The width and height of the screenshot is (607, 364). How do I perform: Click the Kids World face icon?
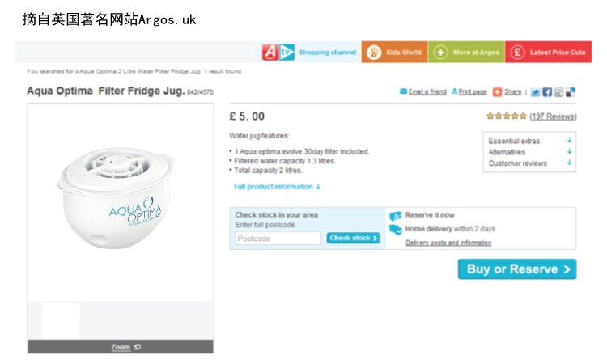373,53
